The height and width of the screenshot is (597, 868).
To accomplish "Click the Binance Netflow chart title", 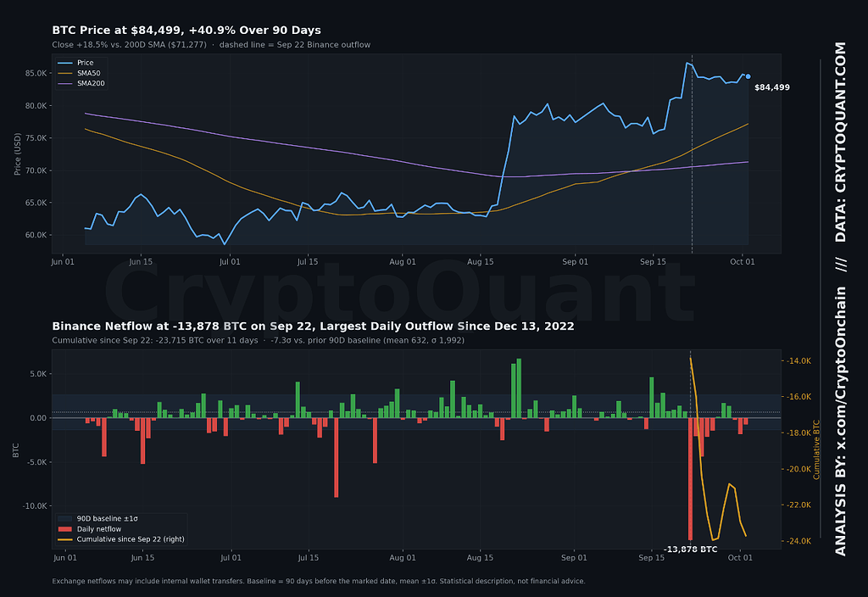I will click(x=313, y=326).
